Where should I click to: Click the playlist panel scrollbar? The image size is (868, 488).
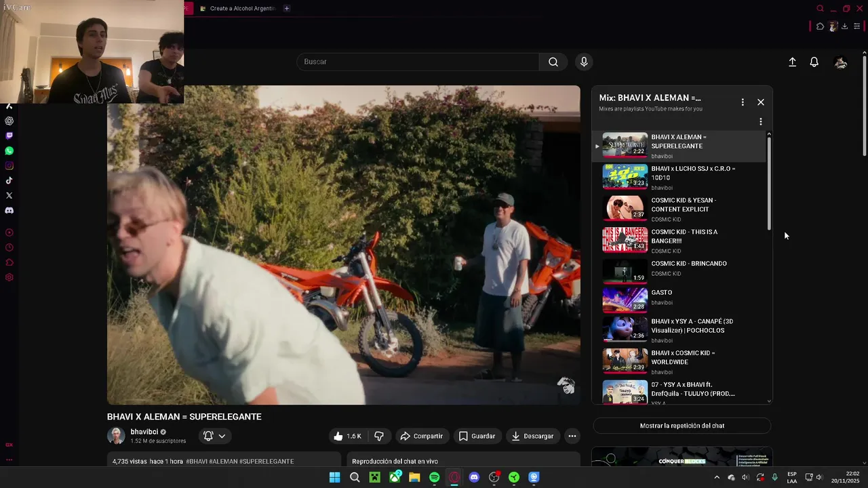coord(769,183)
